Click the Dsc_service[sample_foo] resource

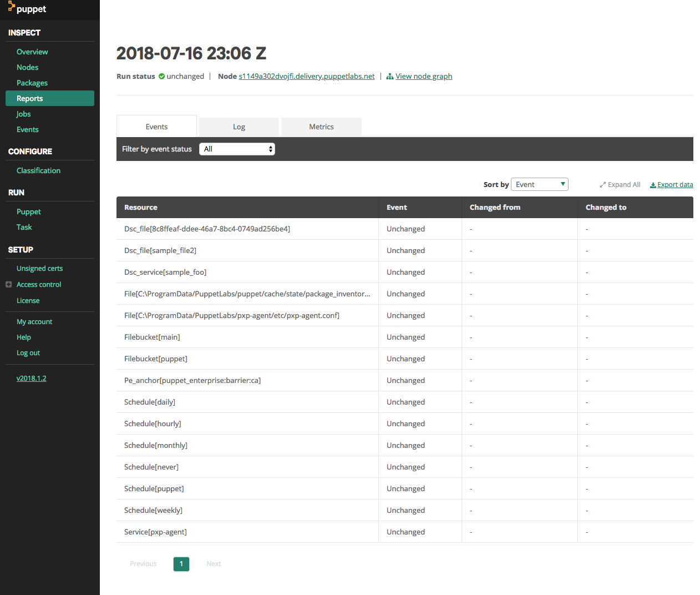pyautogui.click(x=165, y=272)
